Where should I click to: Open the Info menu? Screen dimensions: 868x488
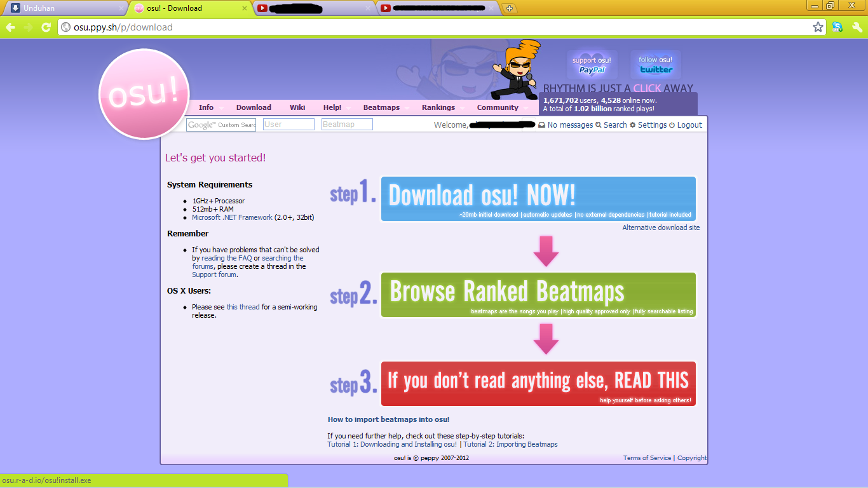coord(206,107)
